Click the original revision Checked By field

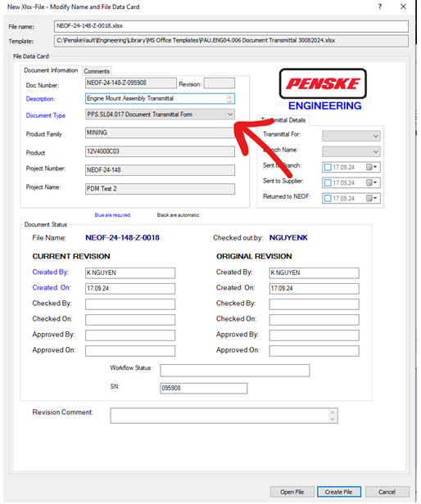point(315,304)
